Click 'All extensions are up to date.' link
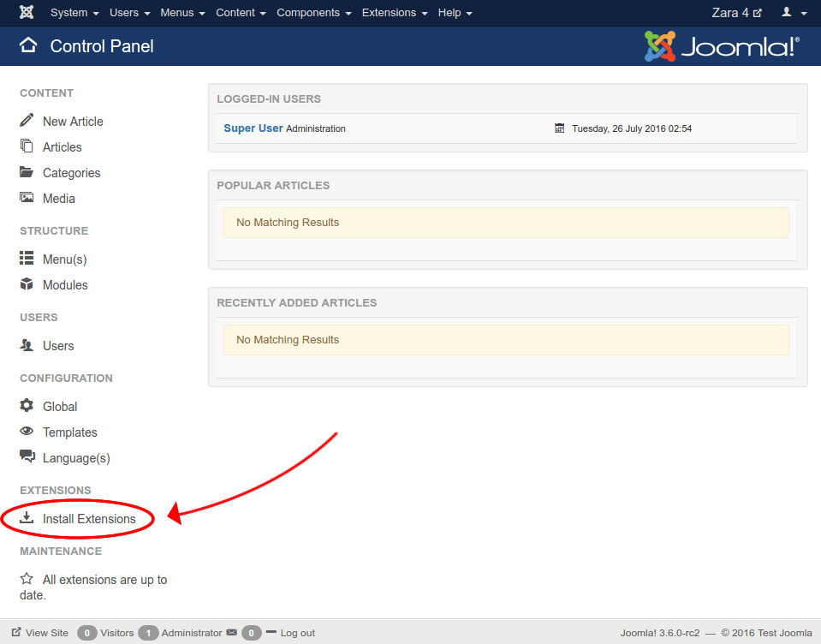The image size is (821, 644). point(93,587)
